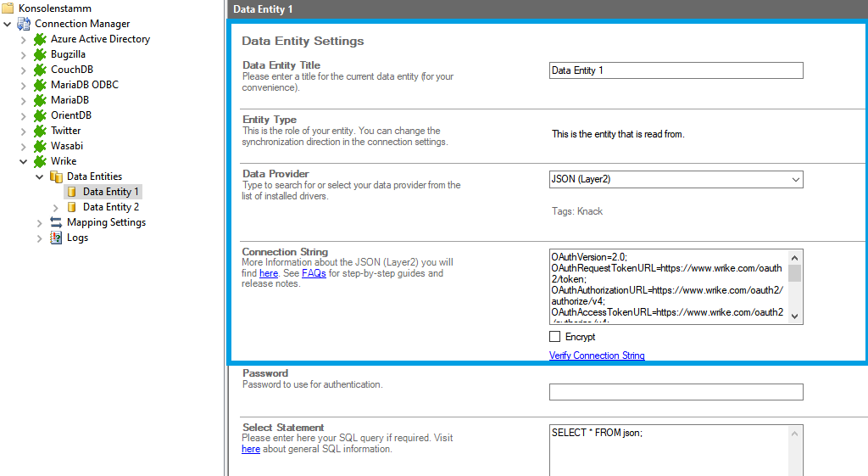Collapse the Wrike connection node
This screenshot has height=476, width=868.
point(24,161)
